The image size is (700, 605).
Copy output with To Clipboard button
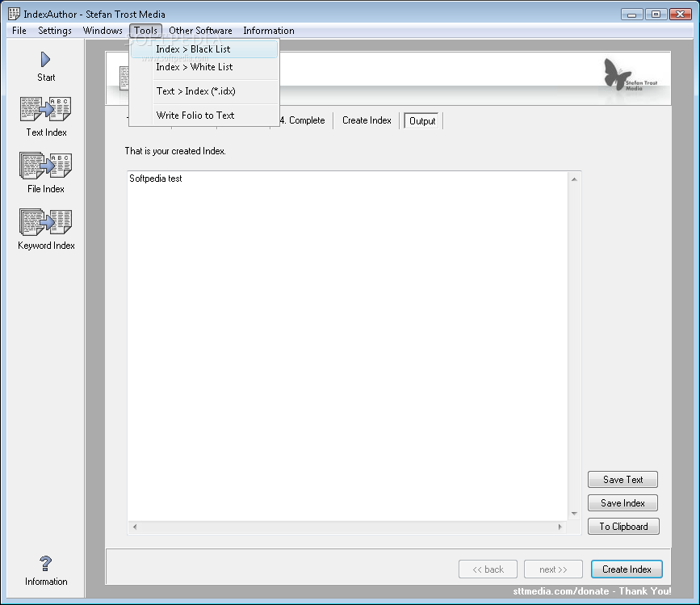point(623,527)
